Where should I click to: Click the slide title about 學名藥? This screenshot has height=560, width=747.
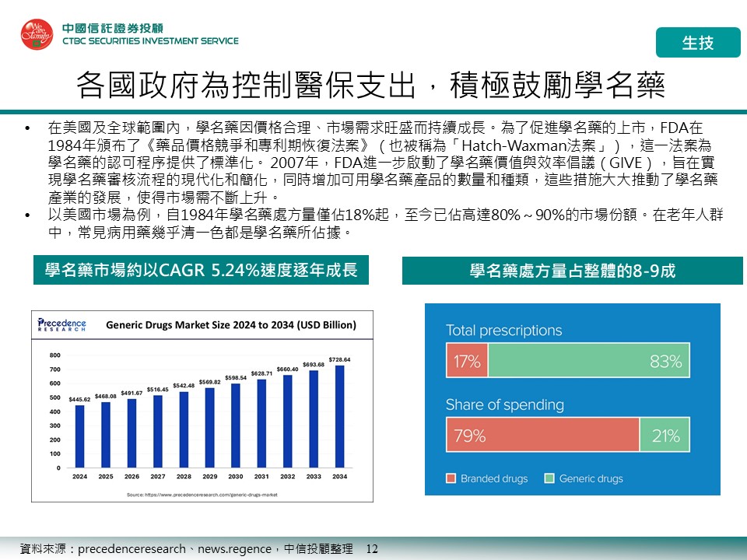point(371,86)
